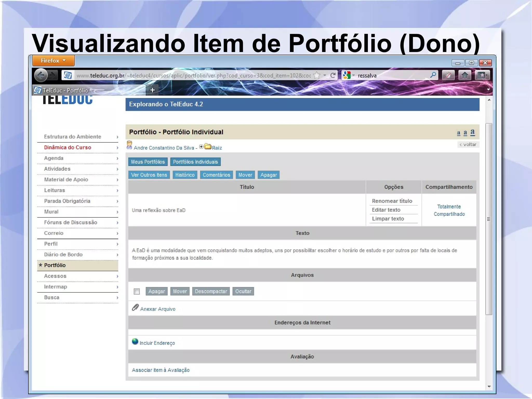Click the top Apagar button beside Mover
Screen dimensions: 532x399
(x=269, y=175)
